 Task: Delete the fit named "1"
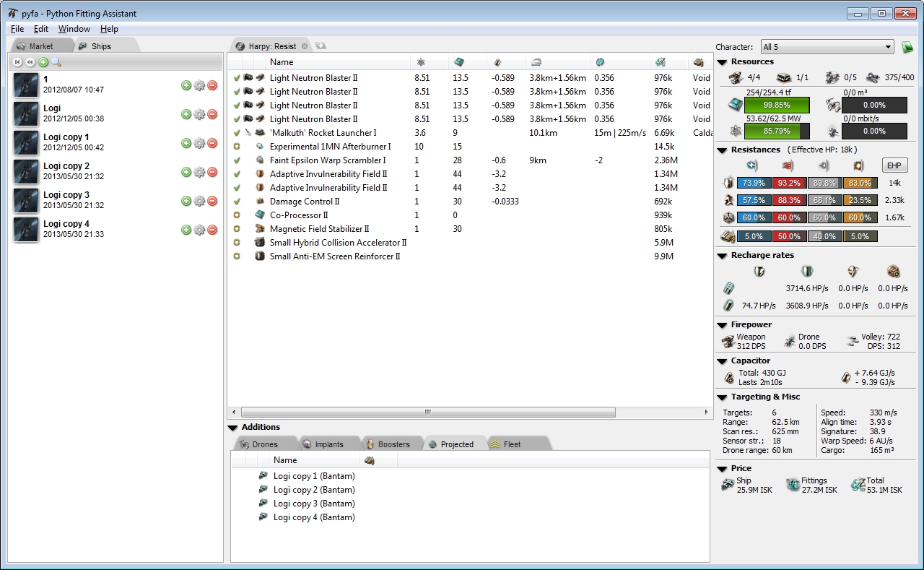coord(212,85)
